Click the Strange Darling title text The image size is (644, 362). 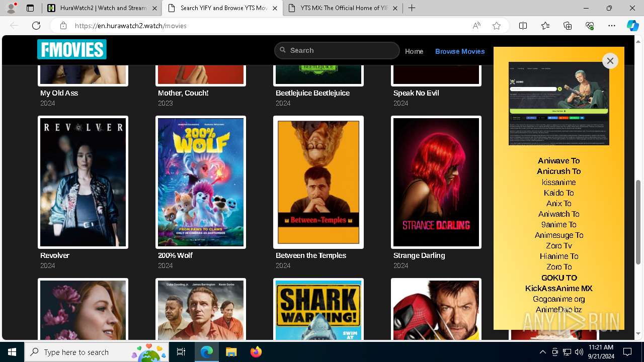point(419,255)
